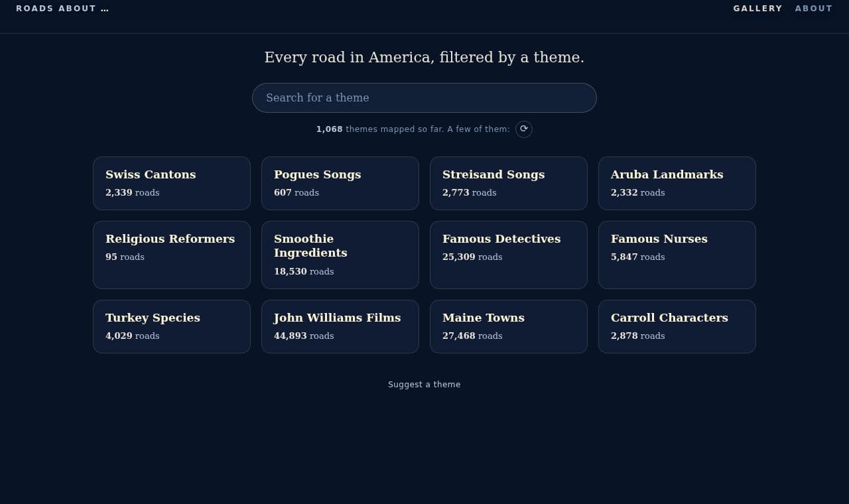Open the Gallery nav link
This screenshot has height=504, width=849.
point(757,9)
